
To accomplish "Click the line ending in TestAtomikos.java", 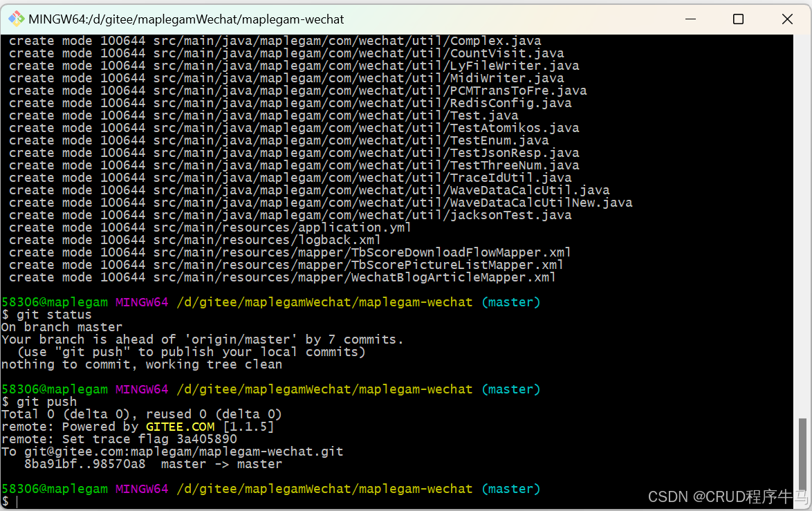I will pyautogui.click(x=294, y=128).
